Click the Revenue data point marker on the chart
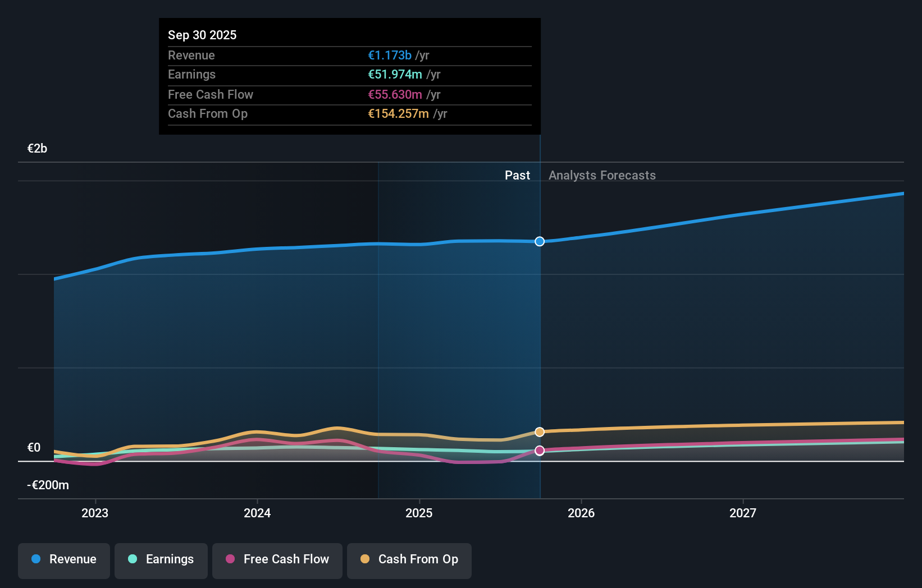 click(x=540, y=241)
